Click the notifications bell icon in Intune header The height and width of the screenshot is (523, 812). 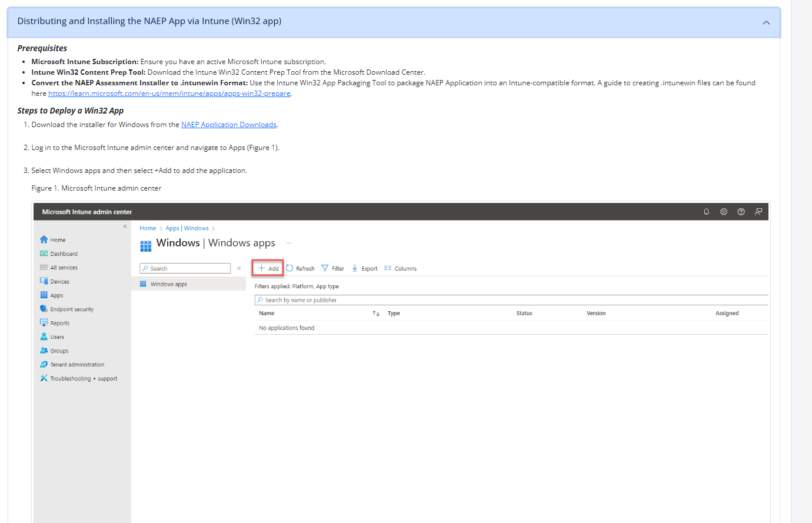[707, 212]
